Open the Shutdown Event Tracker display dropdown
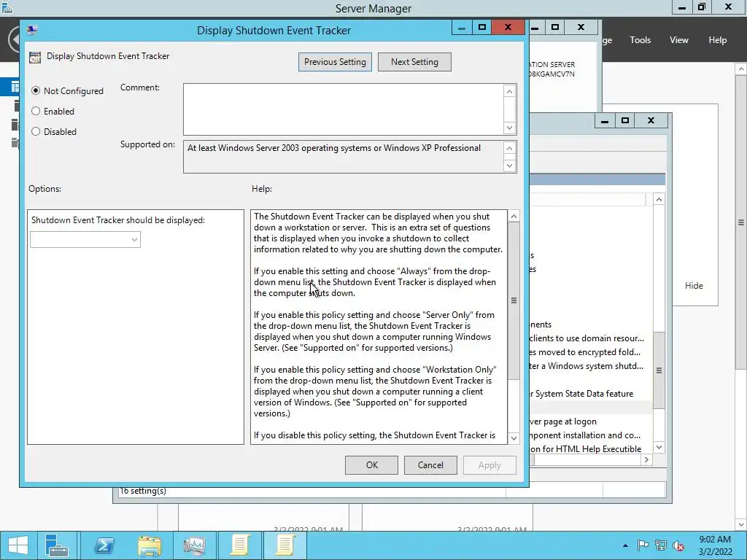Viewport: 747px width, 560px height. pos(85,239)
